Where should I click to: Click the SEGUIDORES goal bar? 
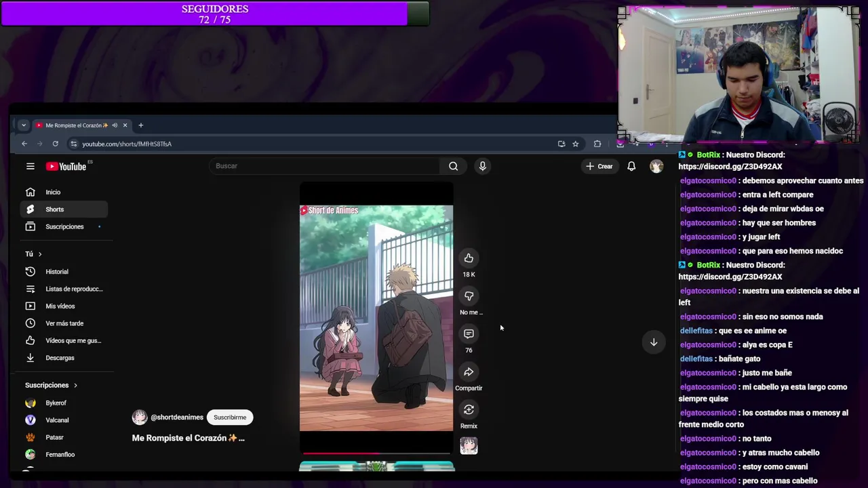pos(214,14)
